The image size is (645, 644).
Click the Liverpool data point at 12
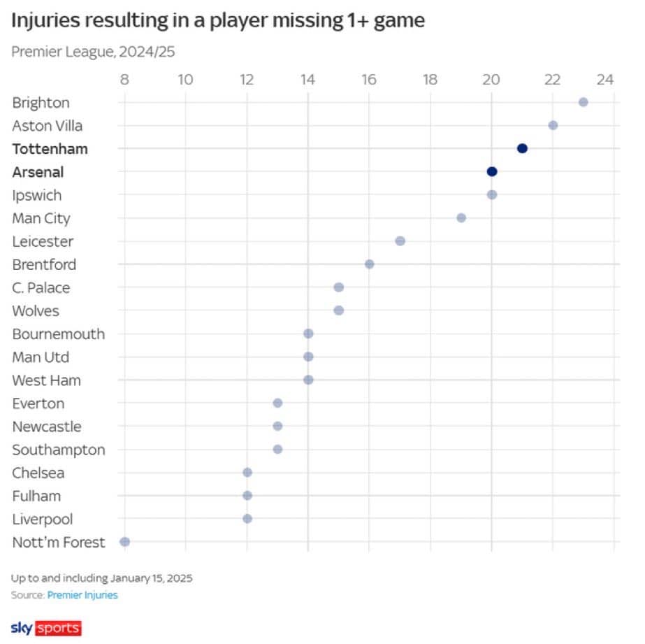247,519
